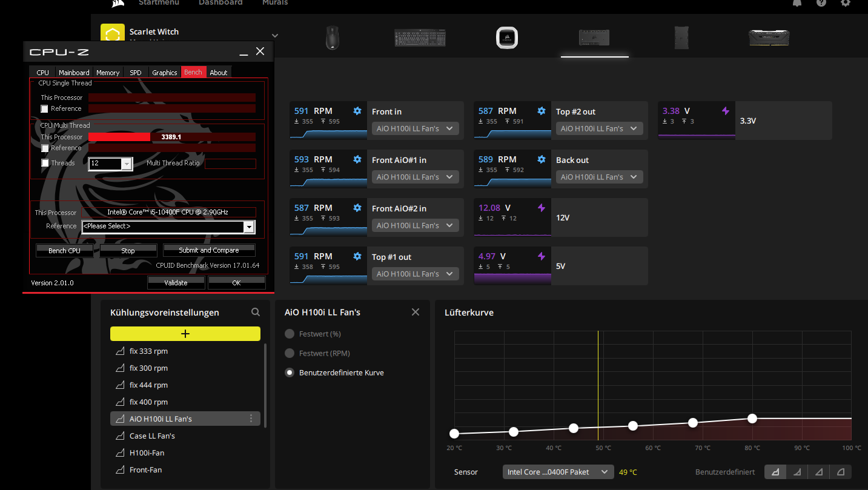Click the Scarlet Witch profile icon
This screenshot has height=490, width=868.
click(112, 33)
